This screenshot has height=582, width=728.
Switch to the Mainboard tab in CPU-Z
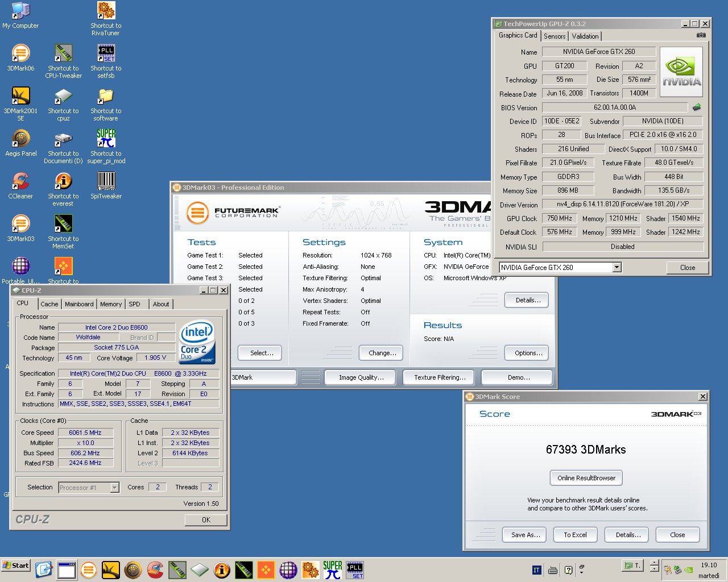point(79,304)
